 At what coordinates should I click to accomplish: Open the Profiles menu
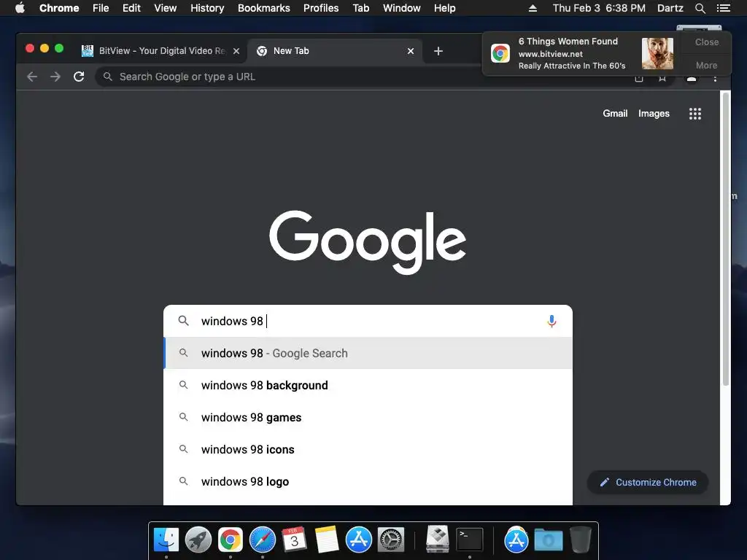(x=321, y=8)
